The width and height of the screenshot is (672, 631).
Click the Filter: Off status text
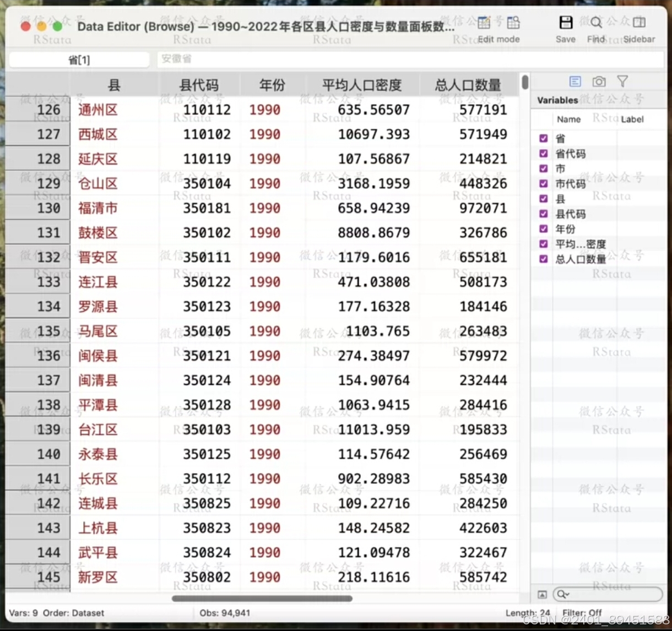click(582, 613)
